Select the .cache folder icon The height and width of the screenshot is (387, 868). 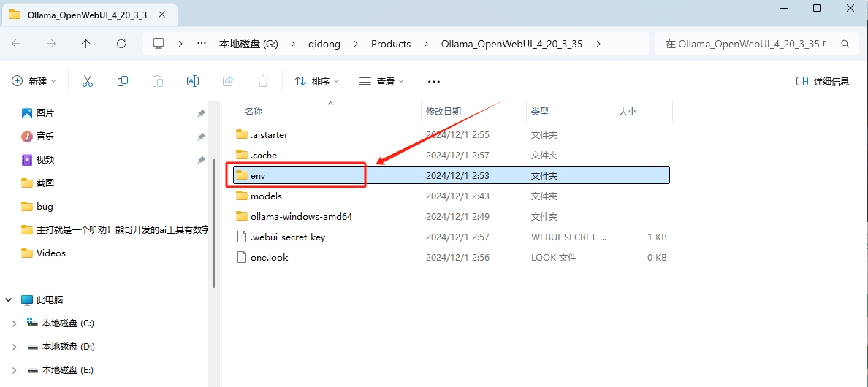(241, 155)
